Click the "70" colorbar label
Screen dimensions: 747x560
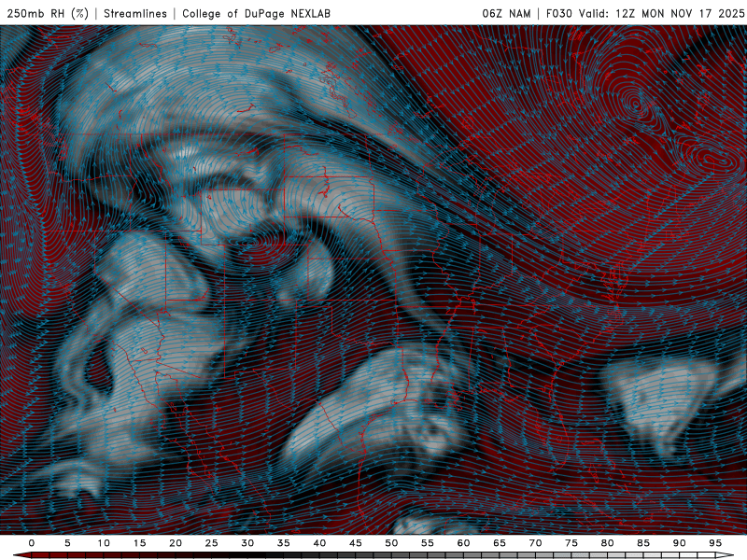pos(535,543)
